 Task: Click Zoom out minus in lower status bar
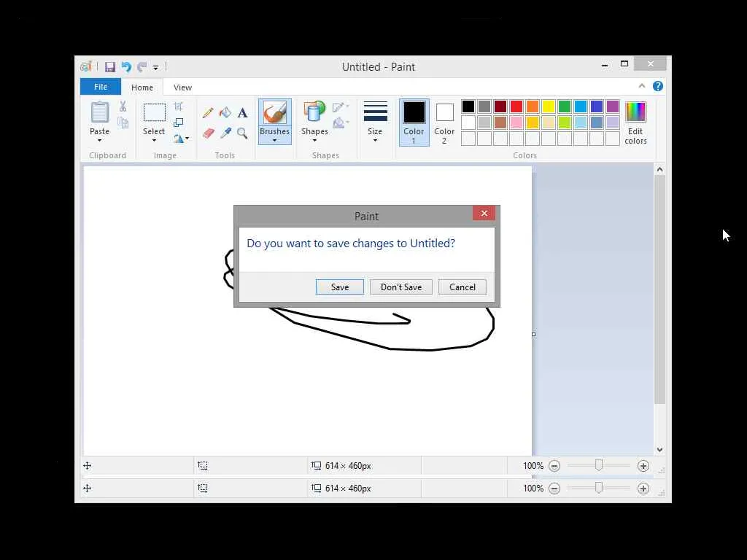click(554, 489)
